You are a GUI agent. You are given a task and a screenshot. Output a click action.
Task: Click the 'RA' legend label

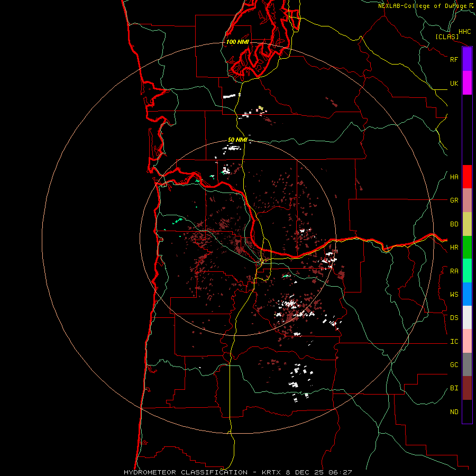454,271
